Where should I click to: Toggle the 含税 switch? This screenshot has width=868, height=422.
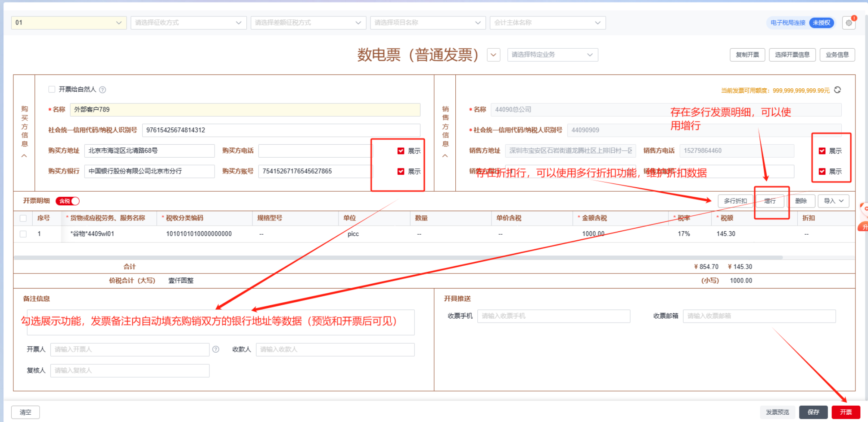pos(68,201)
